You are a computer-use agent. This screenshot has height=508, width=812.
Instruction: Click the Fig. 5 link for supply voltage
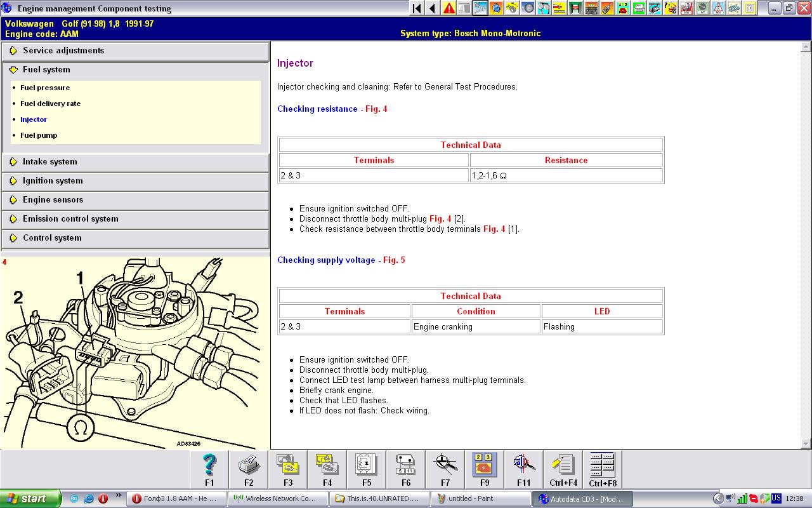393,260
